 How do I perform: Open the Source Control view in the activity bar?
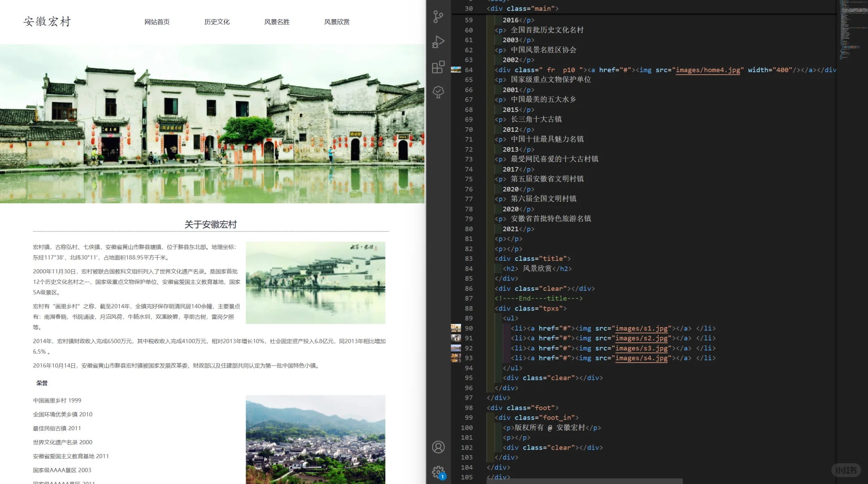coord(438,17)
